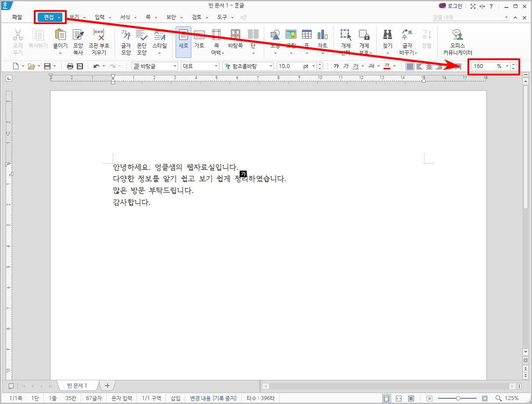Click the 글자 바꾸기 icon
Viewport: 532px width, 404px height.
[407, 35]
